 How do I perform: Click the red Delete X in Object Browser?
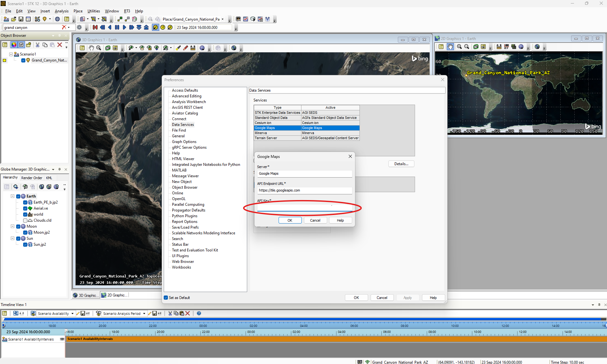coord(60,45)
